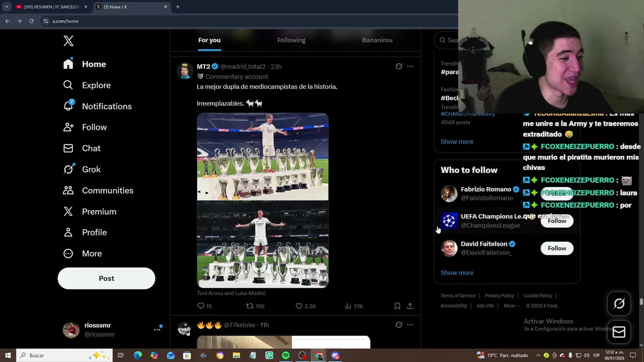Open the browser tab search dropdown
This screenshot has height=362, width=644.
6,7
